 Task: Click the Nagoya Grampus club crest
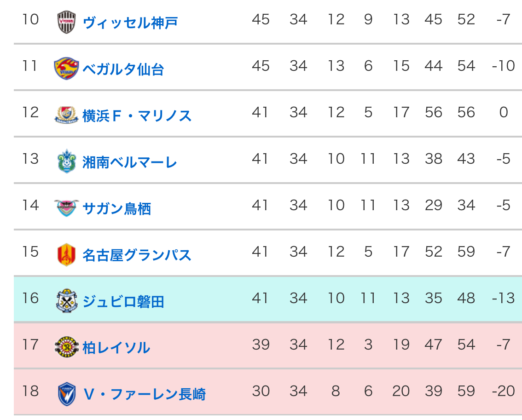click(x=66, y=254)
